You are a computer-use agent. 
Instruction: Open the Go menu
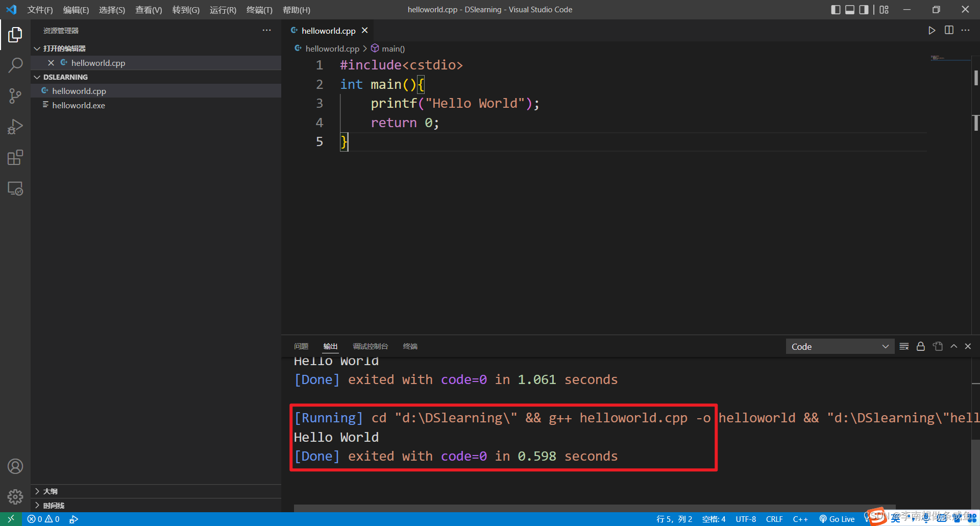point(186,10)
